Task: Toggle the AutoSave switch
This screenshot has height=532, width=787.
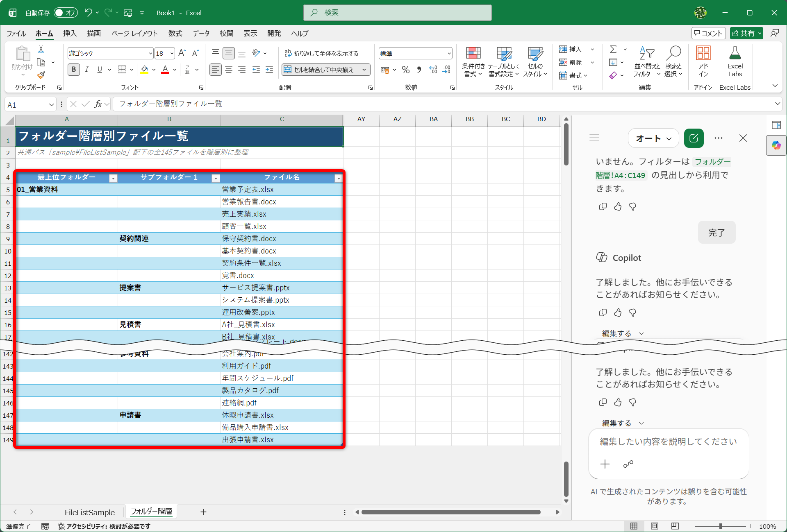Action: (x=66, y=13)
